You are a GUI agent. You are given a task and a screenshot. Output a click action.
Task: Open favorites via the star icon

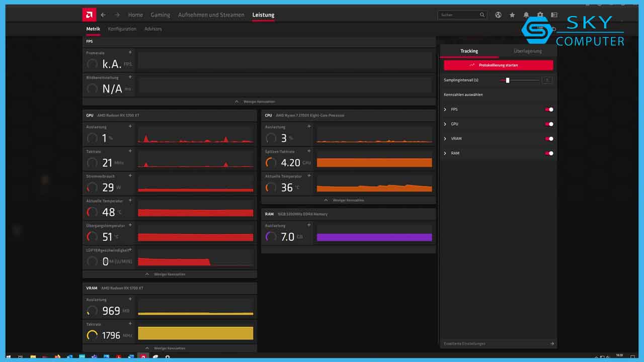(x=512, y=15)
